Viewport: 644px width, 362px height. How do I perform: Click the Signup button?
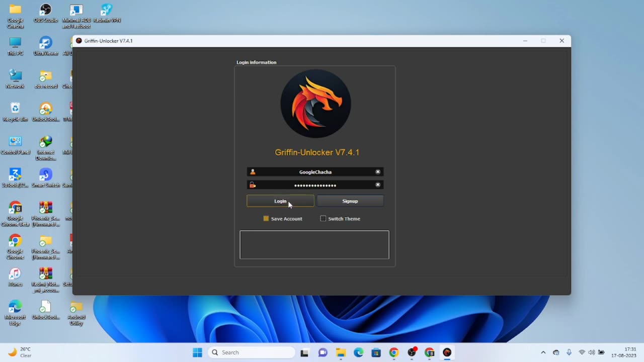(350, 201)
